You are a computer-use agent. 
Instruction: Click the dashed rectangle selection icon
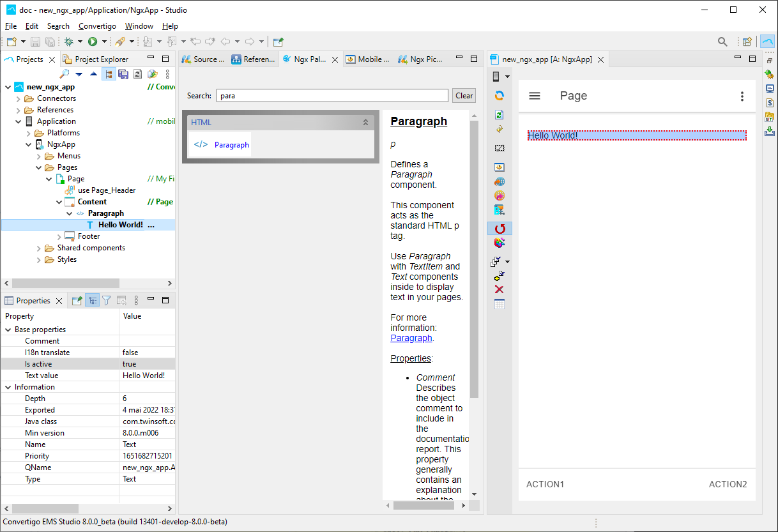click(500, 148)
